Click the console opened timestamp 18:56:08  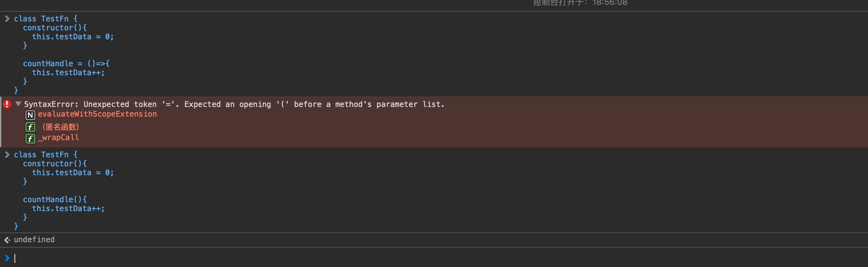point(610,3)
